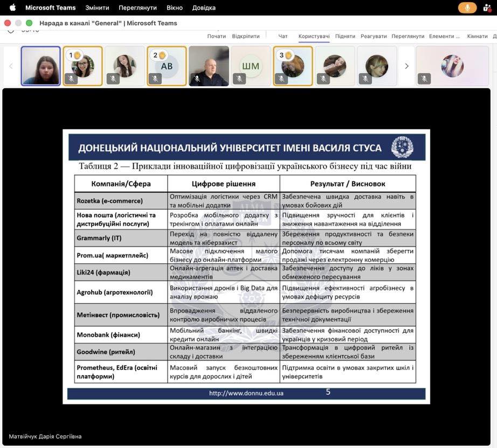The height and width of the screenshot is (448, 497).
Task: Click raised hand badge number 1
Action: [x=74, y=55]
